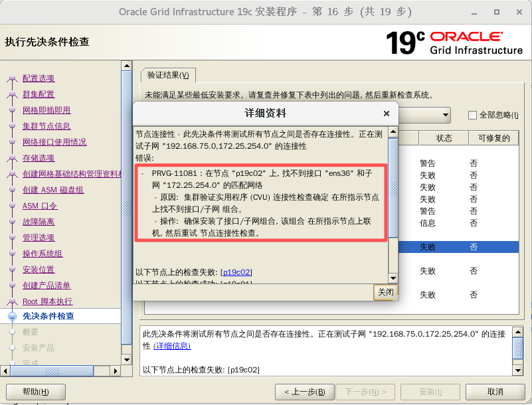Click the details dialog scrollbar up arrow

click(393, 132)
